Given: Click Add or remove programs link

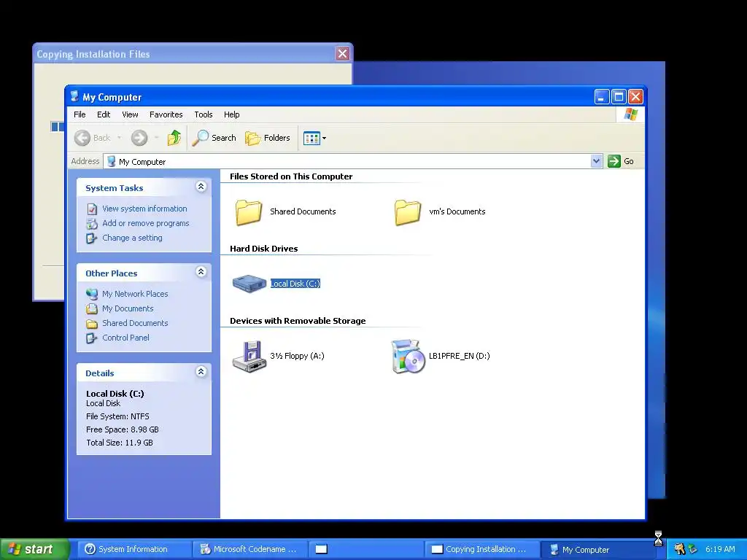Looking at the screenshot, I should click(x=145, y=223).
